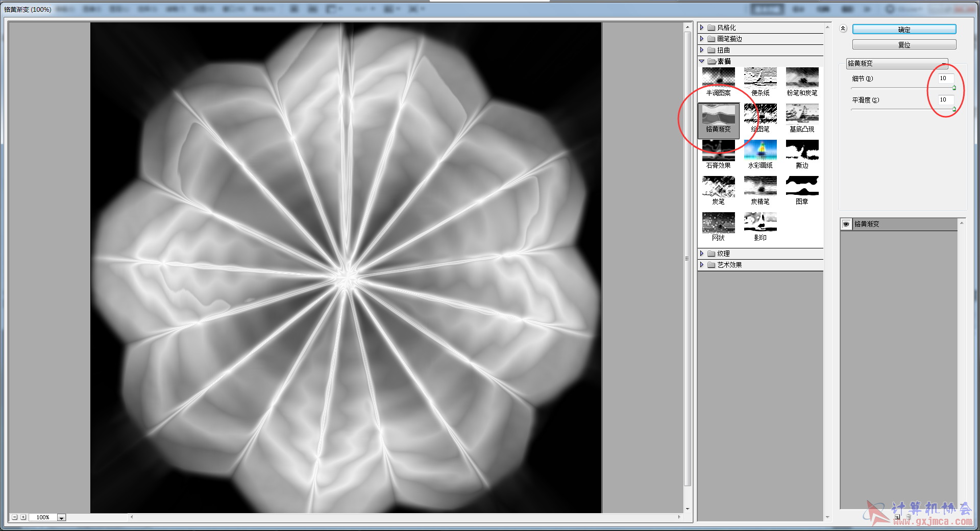Screen dimensions: 980x531
Task: Select the 图章 filter thumbnail
Action: click(802, 186)
